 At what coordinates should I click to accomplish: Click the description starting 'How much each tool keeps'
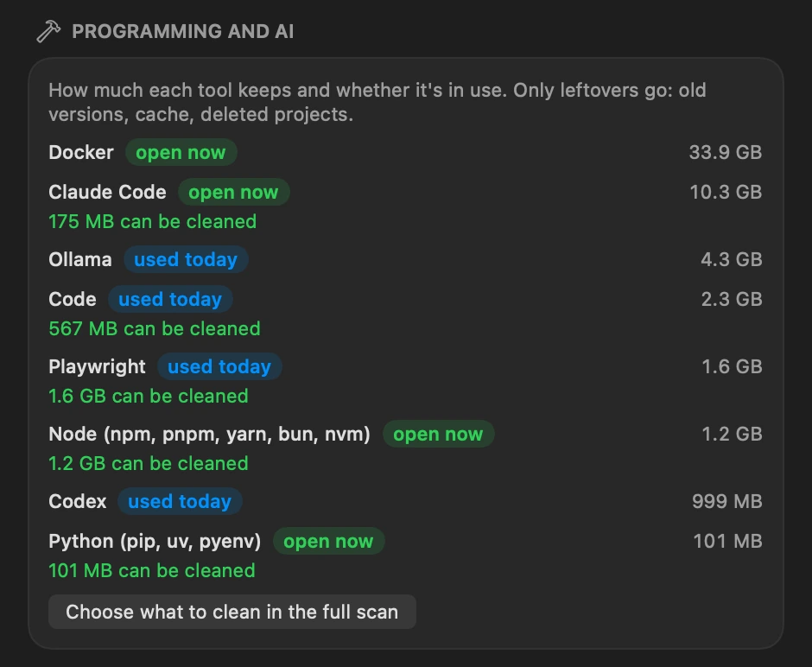(377, 102)
